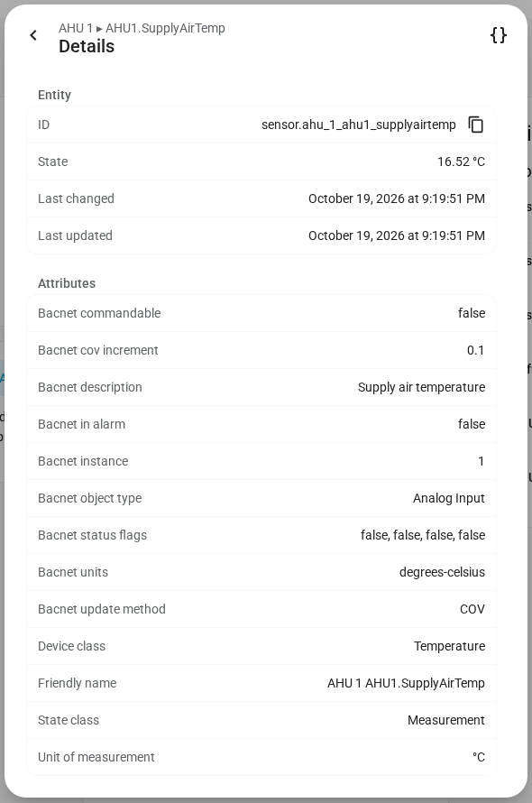Click the Bacnet instance row
The width and height of the screenshot is (532, 803).
(261, 461)
